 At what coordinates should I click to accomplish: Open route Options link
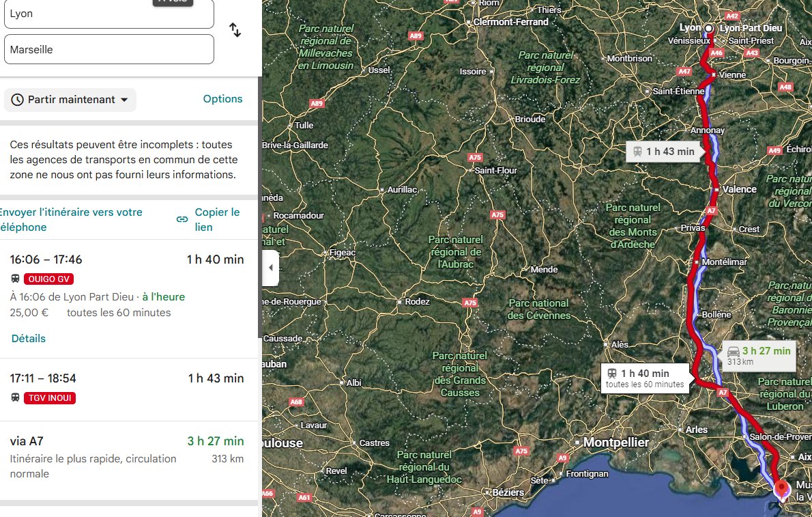[222, 99]
